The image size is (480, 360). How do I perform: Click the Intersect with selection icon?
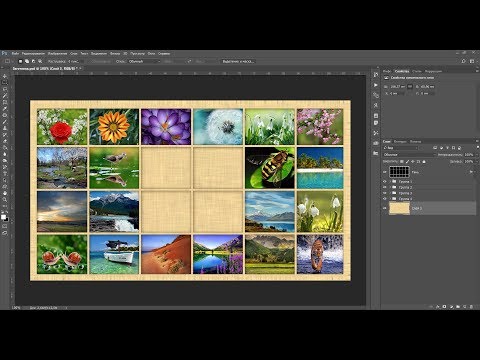tap(40, 61)
